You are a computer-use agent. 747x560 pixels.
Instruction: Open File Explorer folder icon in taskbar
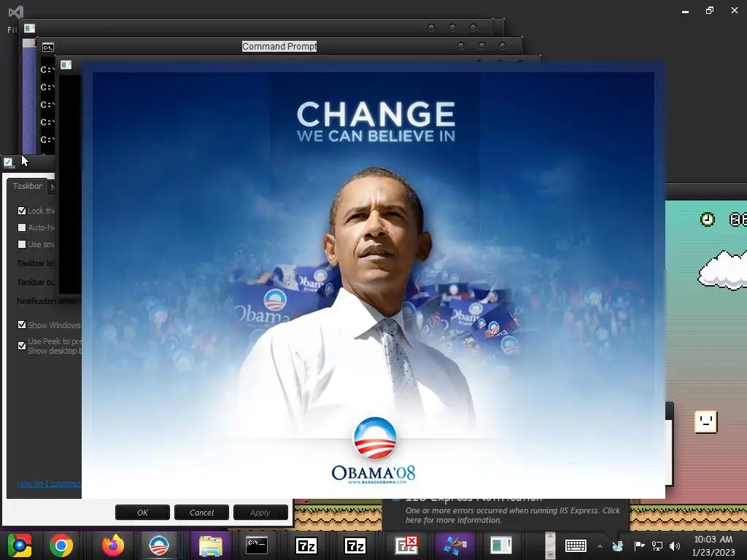click(211, 545)
